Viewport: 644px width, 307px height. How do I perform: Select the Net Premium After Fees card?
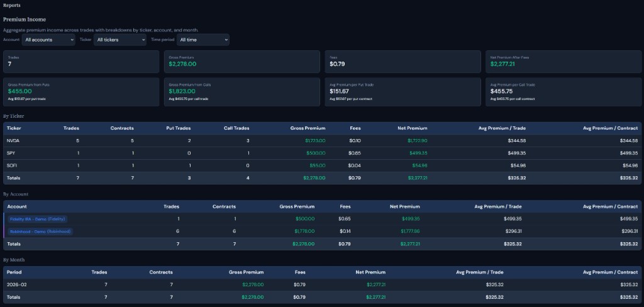[x=563, y=62]
